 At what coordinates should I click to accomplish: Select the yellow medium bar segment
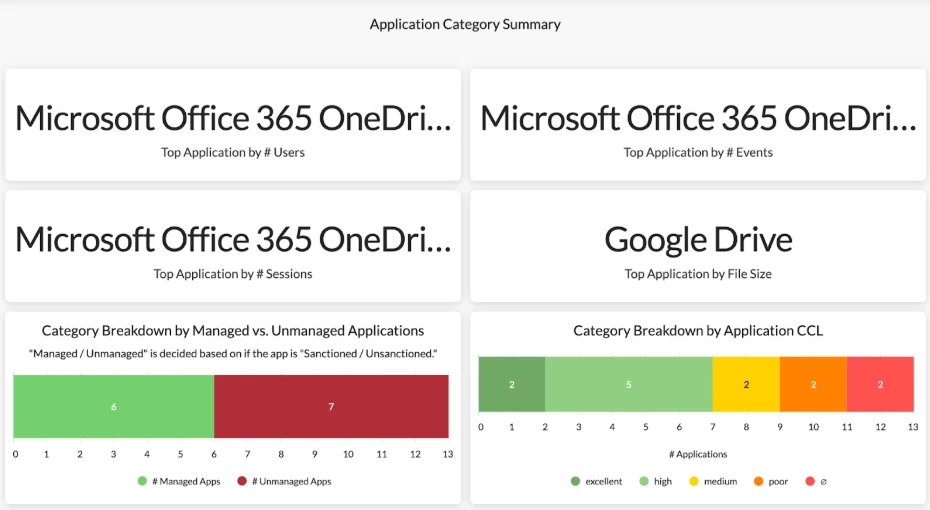(746, 384)
